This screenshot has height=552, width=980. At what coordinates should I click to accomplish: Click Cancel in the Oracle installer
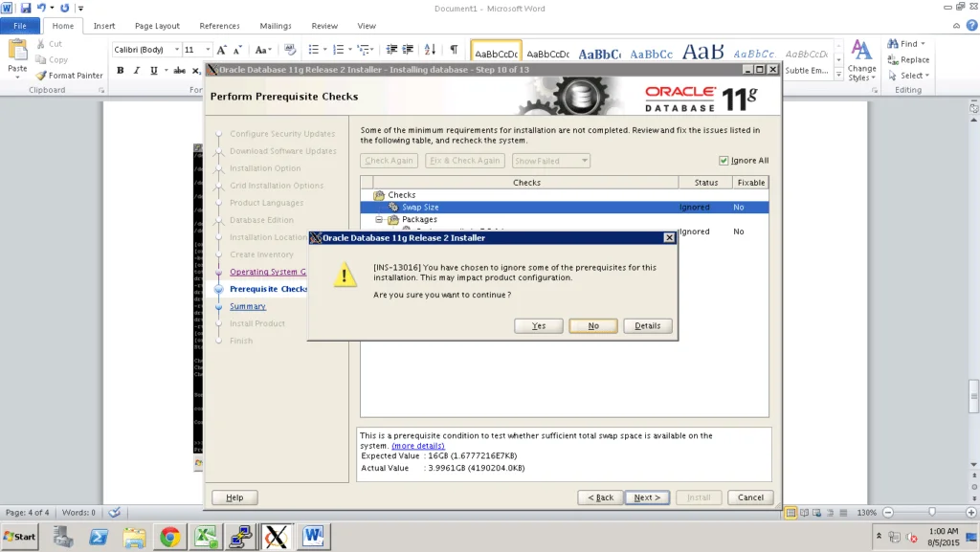750,497
